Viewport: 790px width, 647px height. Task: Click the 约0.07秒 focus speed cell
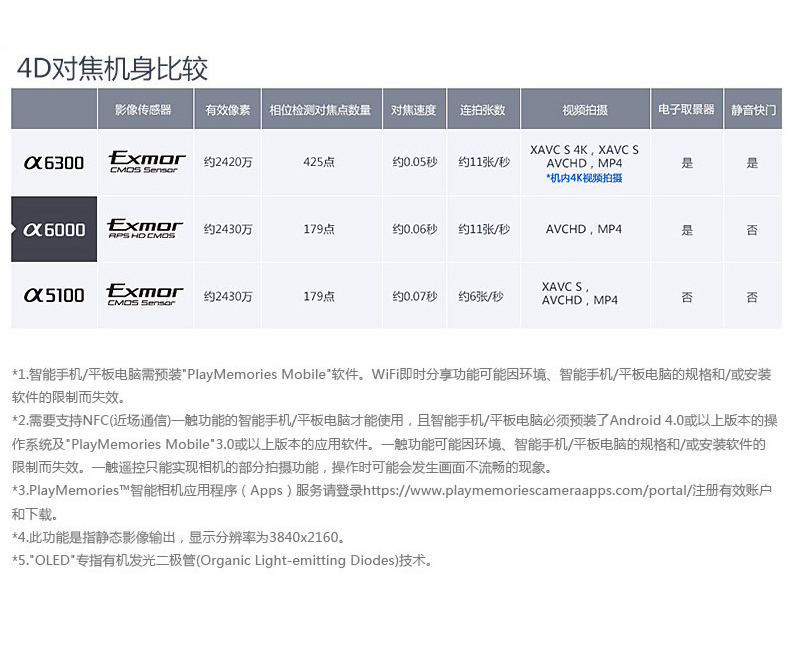tap(415, 296)
